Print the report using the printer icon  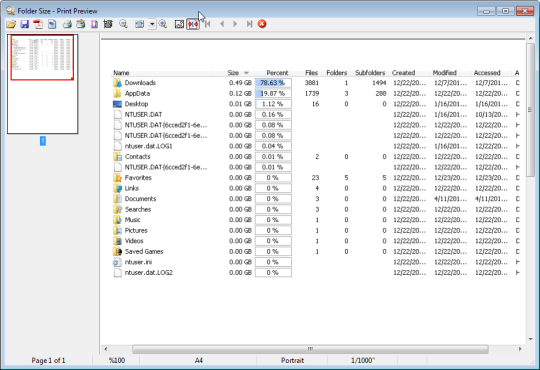point(68,24)
